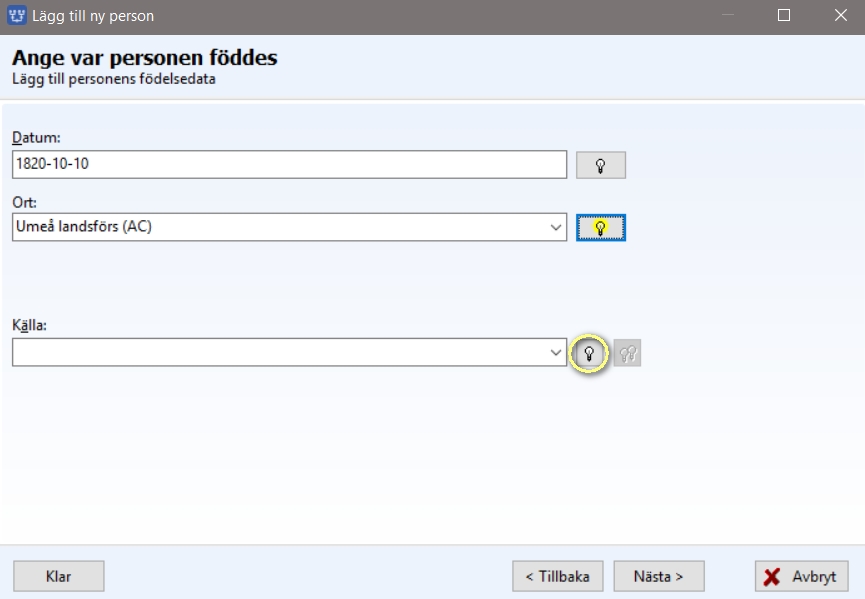The height and width of the screenshot is (599, 865).
Task: Go back using the < Tillbaka button
Action: tap(558, 576)
